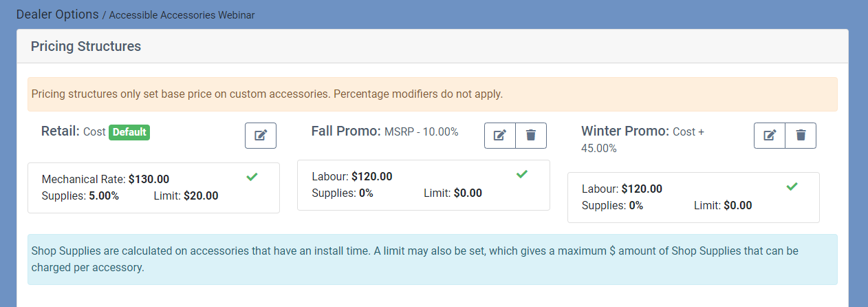The image size is (868, 307).
Task: Click the Winter Promo structure title
Action: click(625, 131)
